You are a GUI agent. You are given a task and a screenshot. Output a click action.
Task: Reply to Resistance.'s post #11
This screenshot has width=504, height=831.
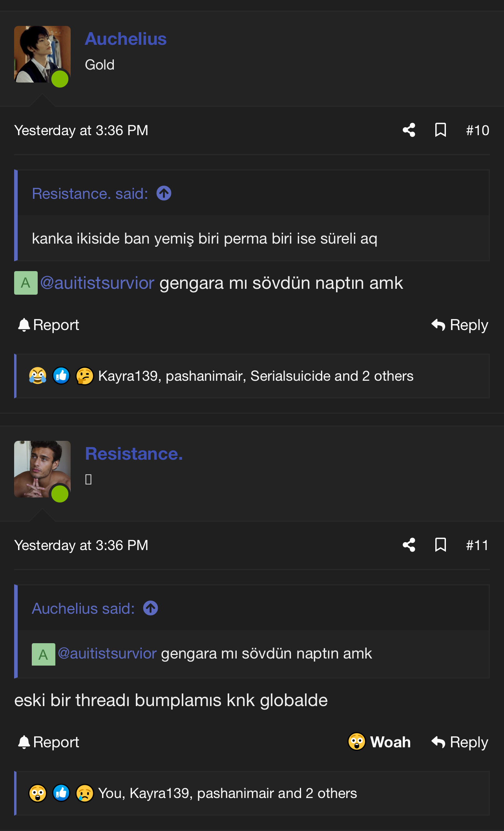(460, 742)
